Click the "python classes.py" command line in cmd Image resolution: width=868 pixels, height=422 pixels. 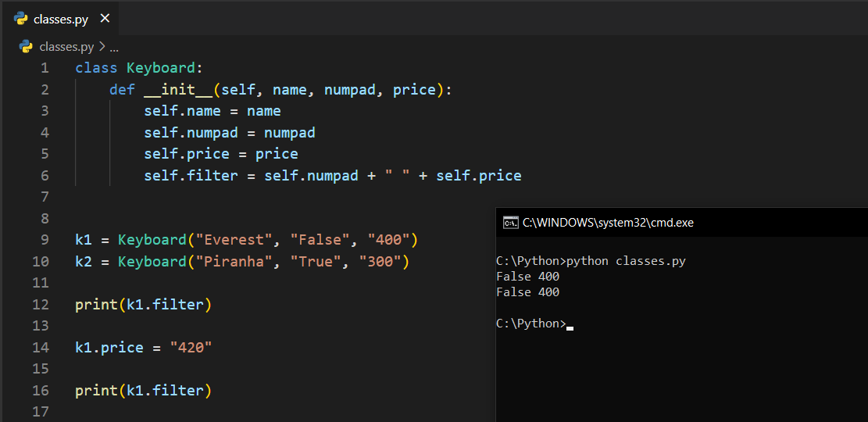click(x=626, y=260)
